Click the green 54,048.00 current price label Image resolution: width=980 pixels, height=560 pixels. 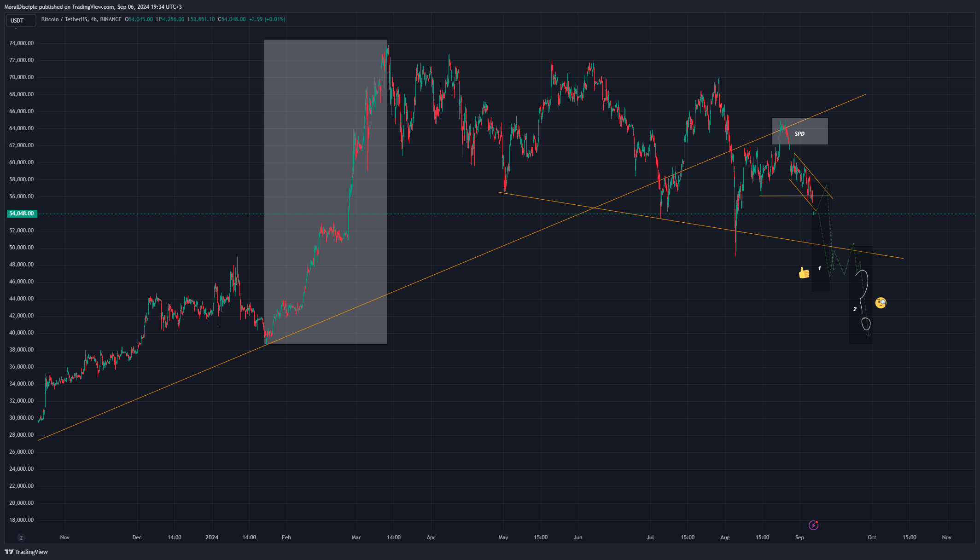pos(22,214)
